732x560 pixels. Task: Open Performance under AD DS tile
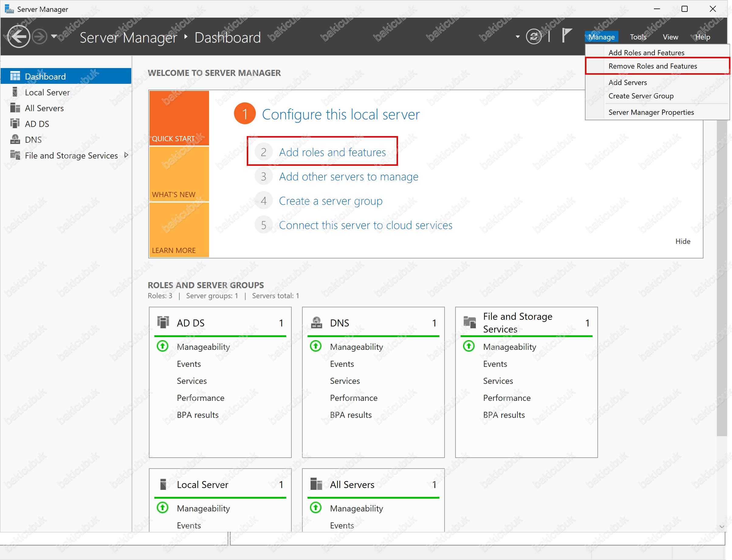(201, 398)
